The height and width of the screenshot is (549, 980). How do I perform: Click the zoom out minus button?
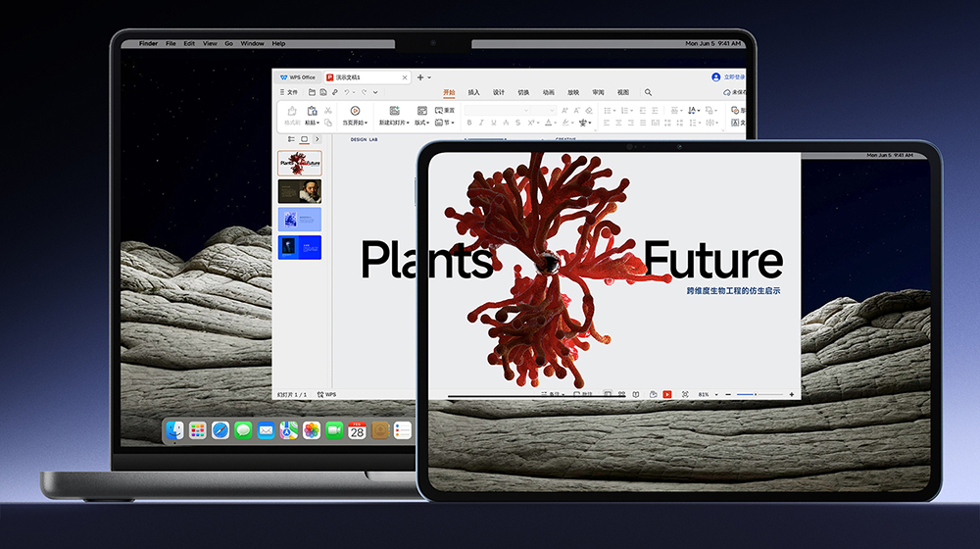[x=728, y=394]
